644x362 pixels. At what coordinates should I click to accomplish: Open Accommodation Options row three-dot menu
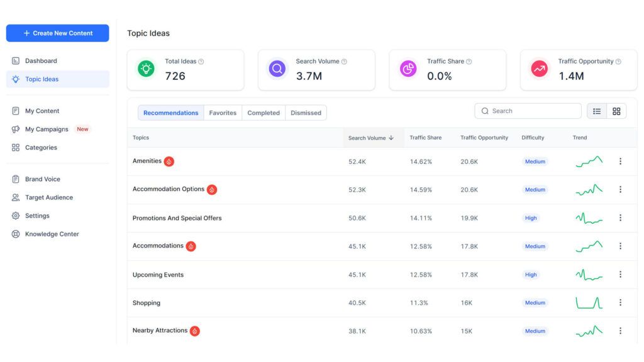pyautogui.click(x=620, y=190)
